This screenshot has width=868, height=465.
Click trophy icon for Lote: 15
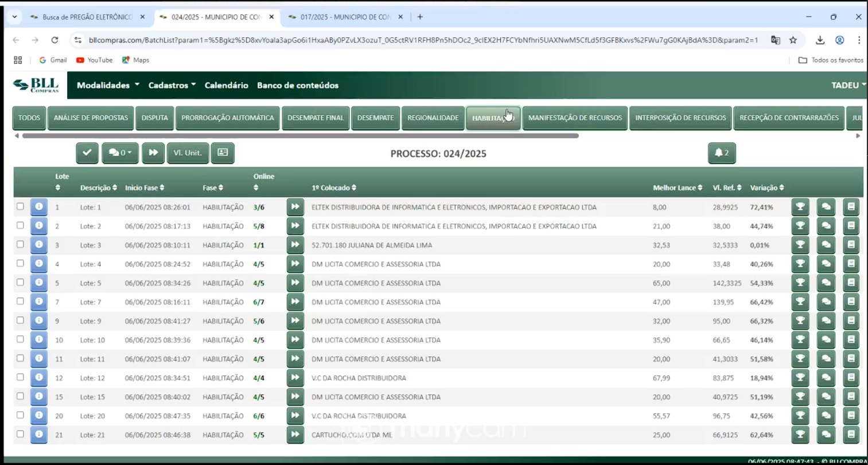800,397
